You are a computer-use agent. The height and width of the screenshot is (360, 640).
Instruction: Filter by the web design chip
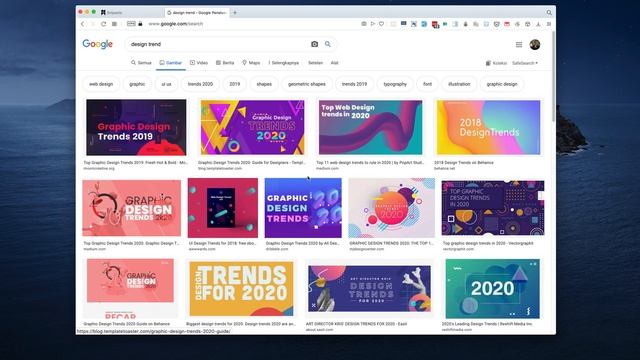101,84
